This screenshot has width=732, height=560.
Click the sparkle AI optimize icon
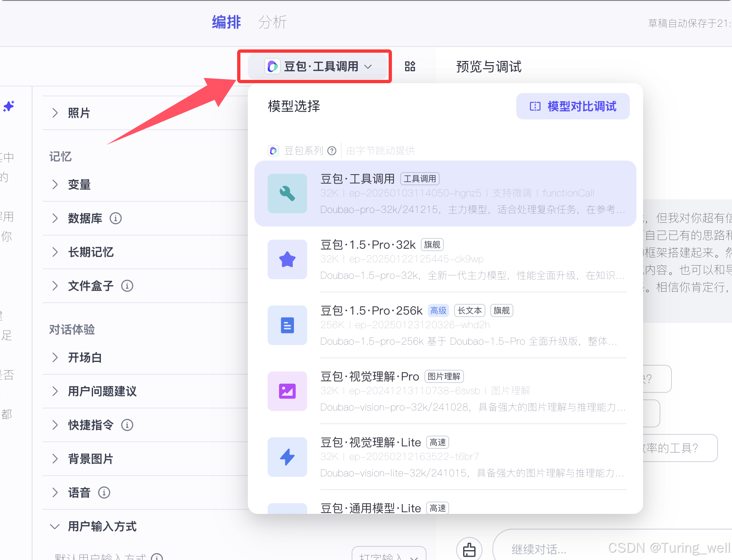(x=9, y=106)
